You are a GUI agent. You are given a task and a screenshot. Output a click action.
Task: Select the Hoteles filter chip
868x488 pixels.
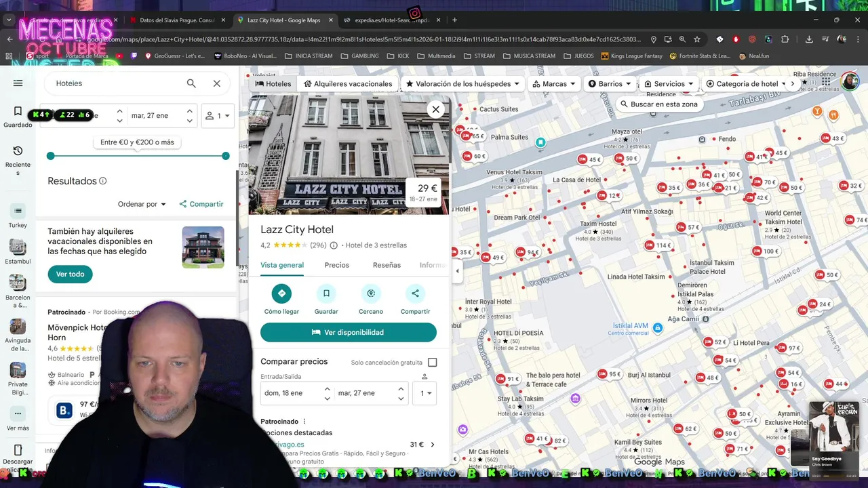[273, 83]
